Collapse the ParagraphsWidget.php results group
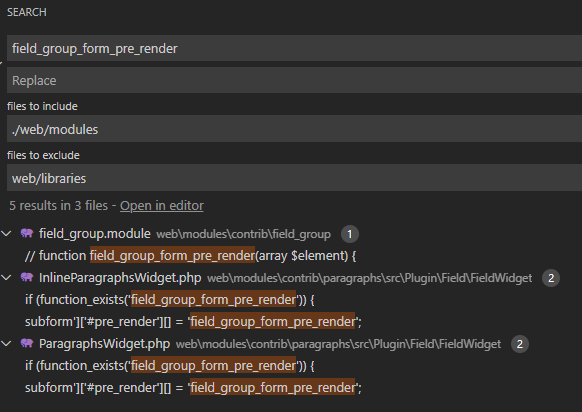This screenshot has width=582, height=412. (6, 343)
